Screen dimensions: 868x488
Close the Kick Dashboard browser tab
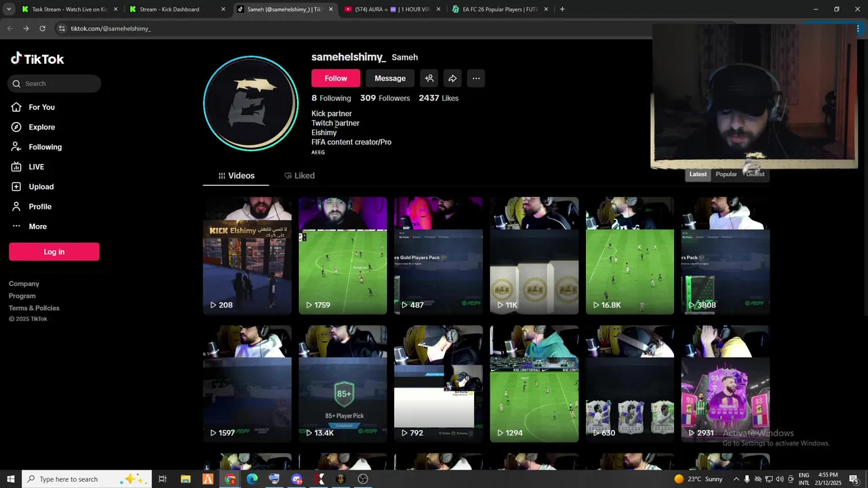point(223,9)
